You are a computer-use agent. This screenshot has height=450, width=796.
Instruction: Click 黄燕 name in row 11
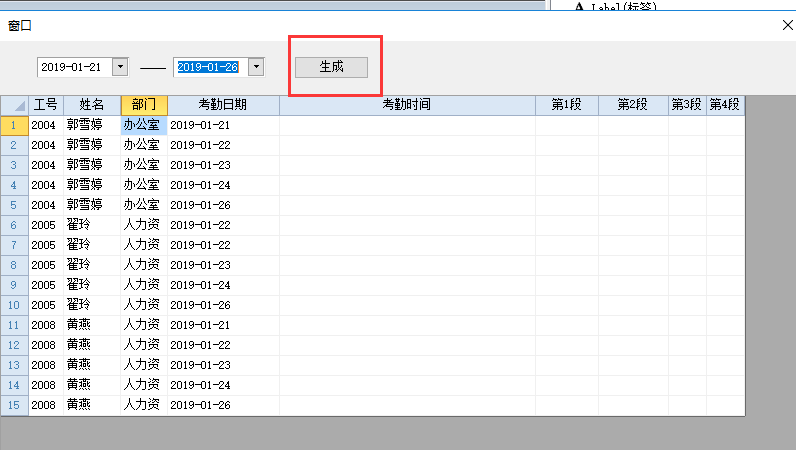coord(92,325)
